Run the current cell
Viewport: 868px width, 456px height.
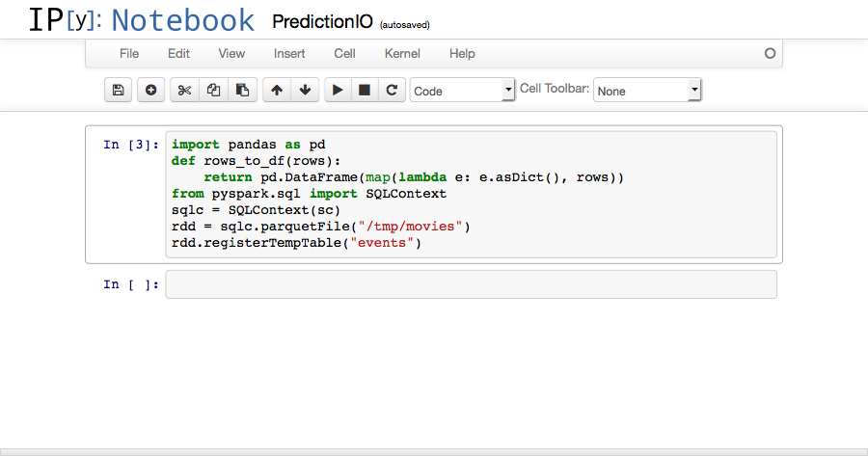tap(338, 91)
